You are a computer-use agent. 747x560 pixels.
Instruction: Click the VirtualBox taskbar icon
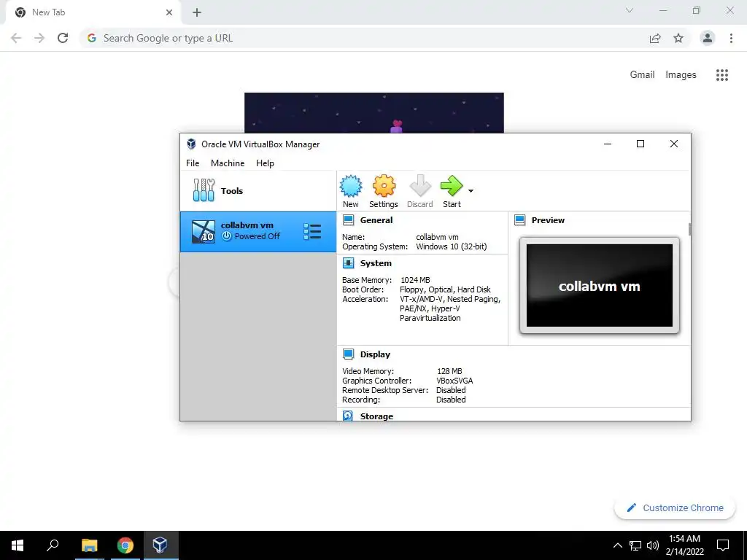pos(160,545)
